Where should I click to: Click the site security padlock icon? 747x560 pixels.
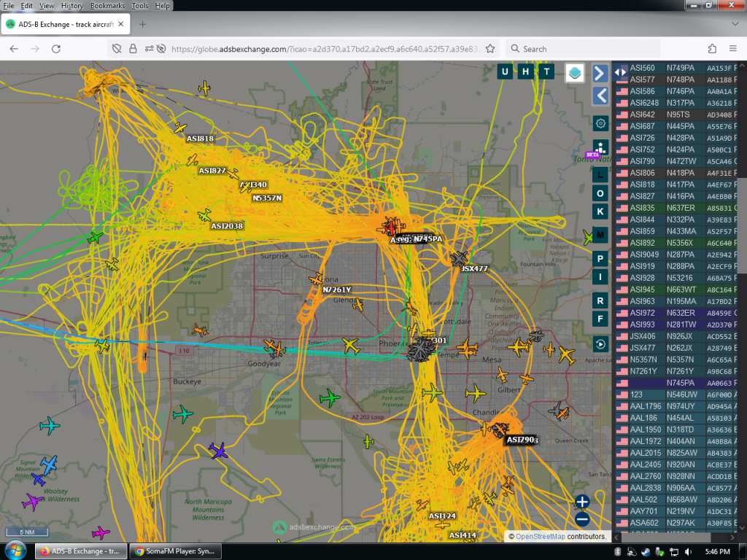click(x=133, y=49)
